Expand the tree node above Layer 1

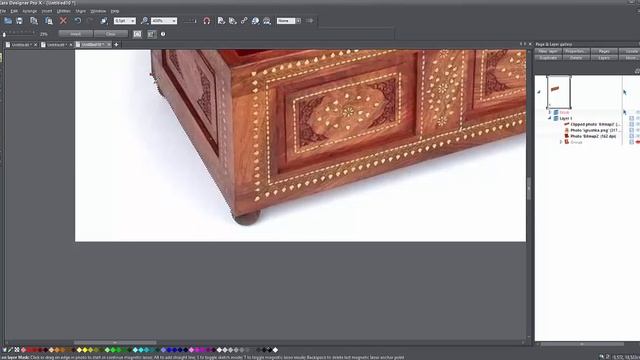[549, 112]
